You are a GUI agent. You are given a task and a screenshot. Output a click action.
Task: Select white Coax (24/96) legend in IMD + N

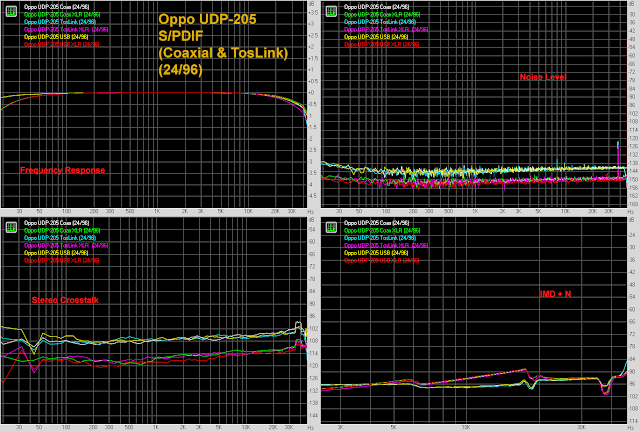(x=376, y=223)
